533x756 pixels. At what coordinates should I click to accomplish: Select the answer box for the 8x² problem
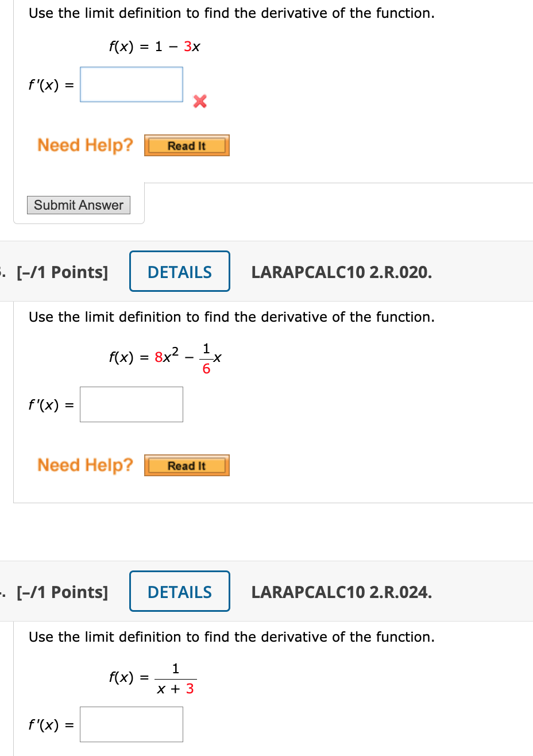131,404
